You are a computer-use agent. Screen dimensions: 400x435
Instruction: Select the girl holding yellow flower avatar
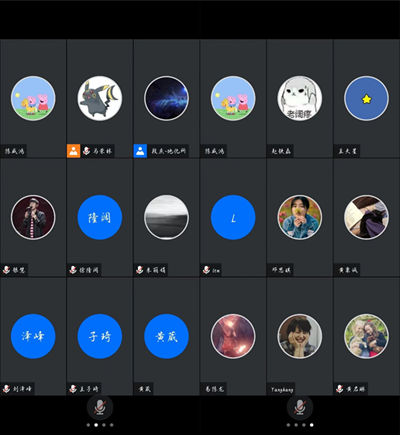300,217
